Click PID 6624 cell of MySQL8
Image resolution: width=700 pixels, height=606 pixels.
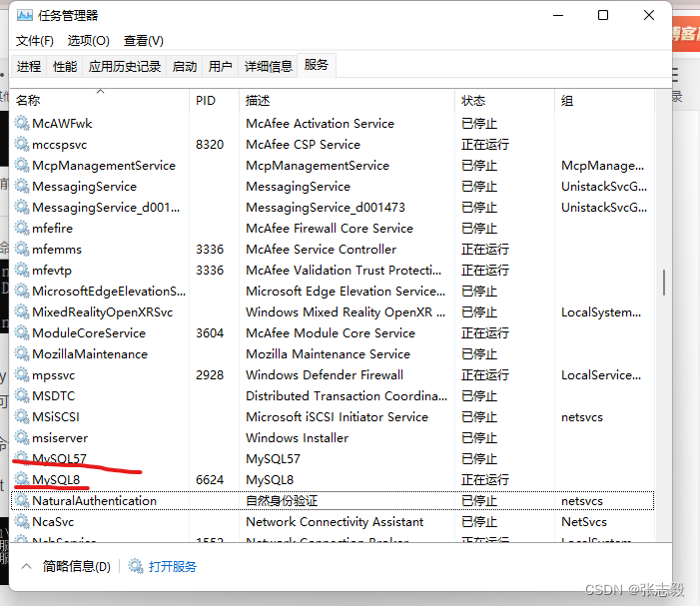pos(210,480)
